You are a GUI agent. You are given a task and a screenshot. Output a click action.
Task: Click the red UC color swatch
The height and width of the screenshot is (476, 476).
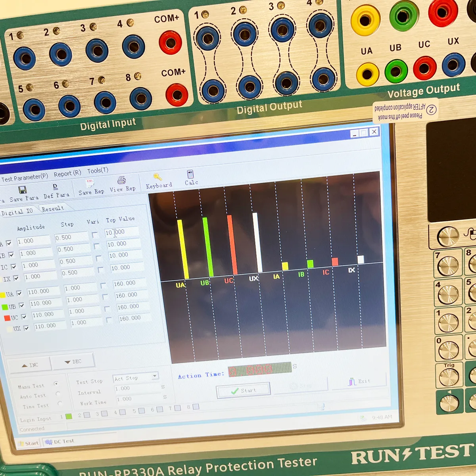(7, 318)
